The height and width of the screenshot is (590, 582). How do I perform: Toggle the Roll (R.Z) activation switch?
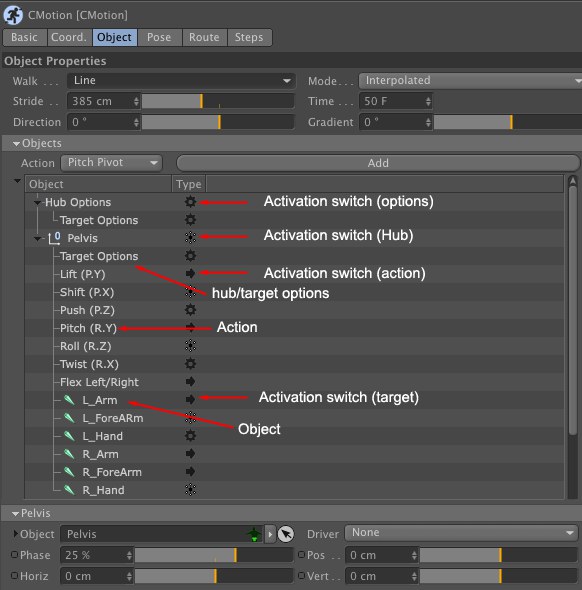190,346
